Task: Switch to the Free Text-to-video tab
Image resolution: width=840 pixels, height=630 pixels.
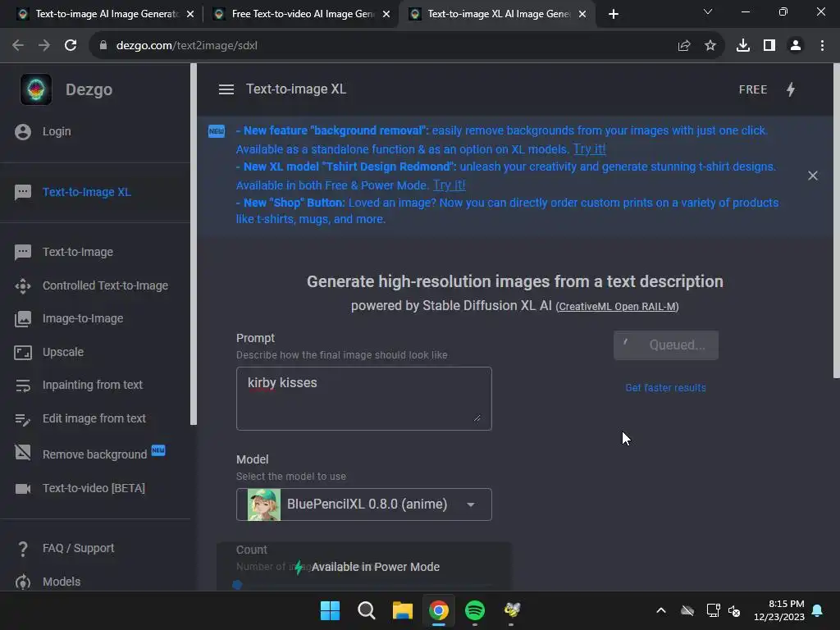Action: (x=302, y=14)
